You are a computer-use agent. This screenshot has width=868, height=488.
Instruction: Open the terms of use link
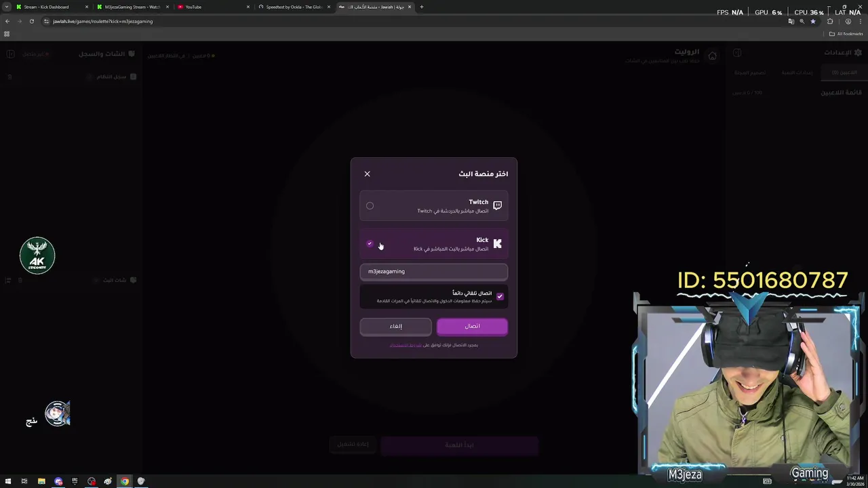tap(406, 346)
